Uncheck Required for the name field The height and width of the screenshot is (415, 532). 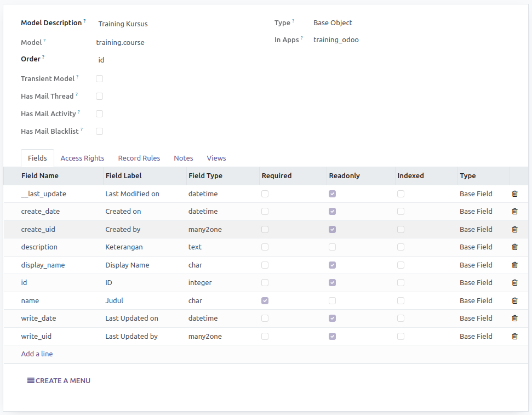[x=265, y=300]
